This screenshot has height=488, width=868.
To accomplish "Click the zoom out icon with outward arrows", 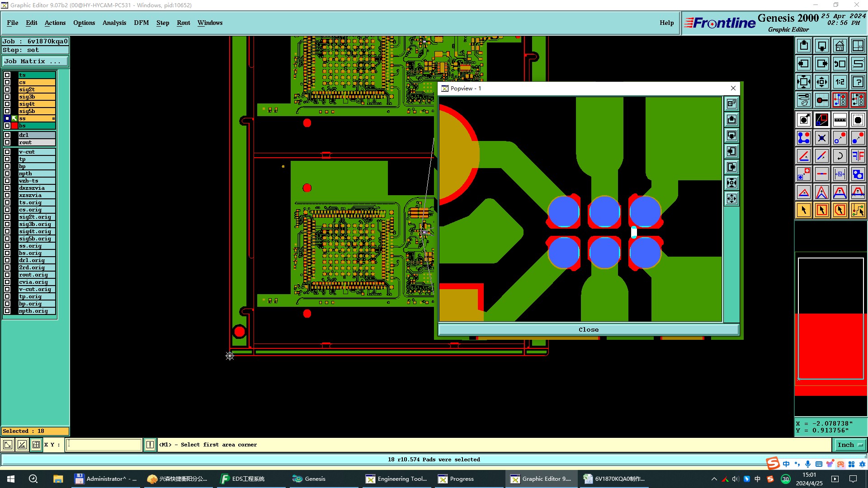I will point(822,82).
